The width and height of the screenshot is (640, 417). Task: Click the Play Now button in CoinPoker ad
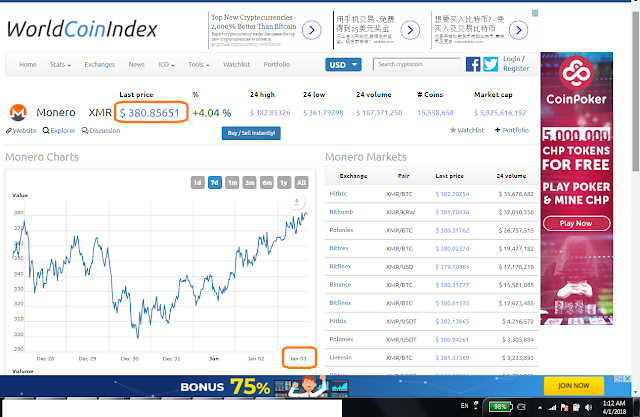coord(576,223)
